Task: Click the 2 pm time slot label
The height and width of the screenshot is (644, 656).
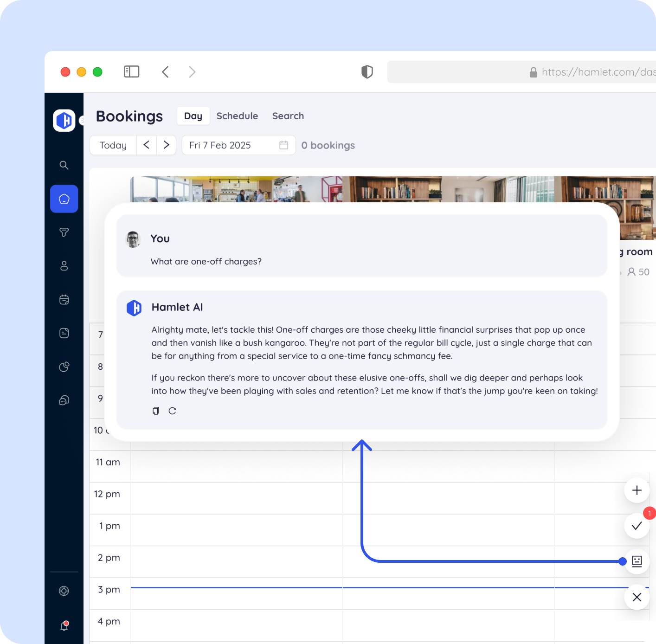Action: click(x=109, y=558)
